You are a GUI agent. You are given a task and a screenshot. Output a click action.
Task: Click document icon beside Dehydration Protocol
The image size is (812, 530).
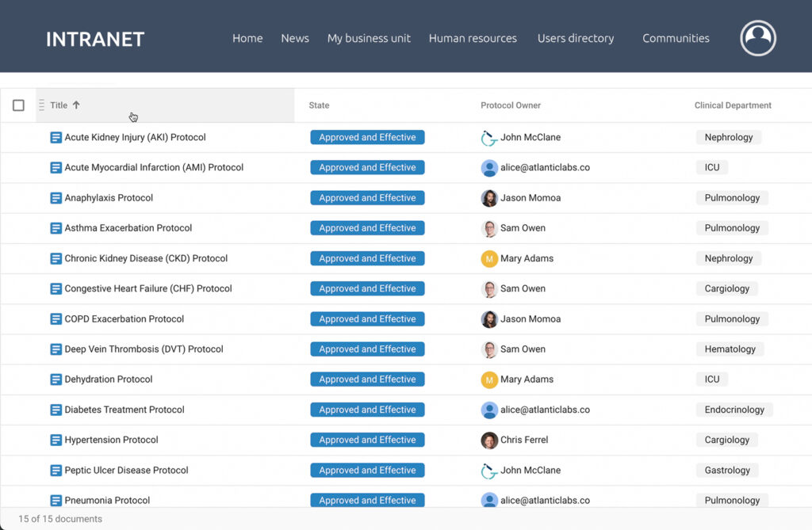pyautogui.click(x=56, y=379)
